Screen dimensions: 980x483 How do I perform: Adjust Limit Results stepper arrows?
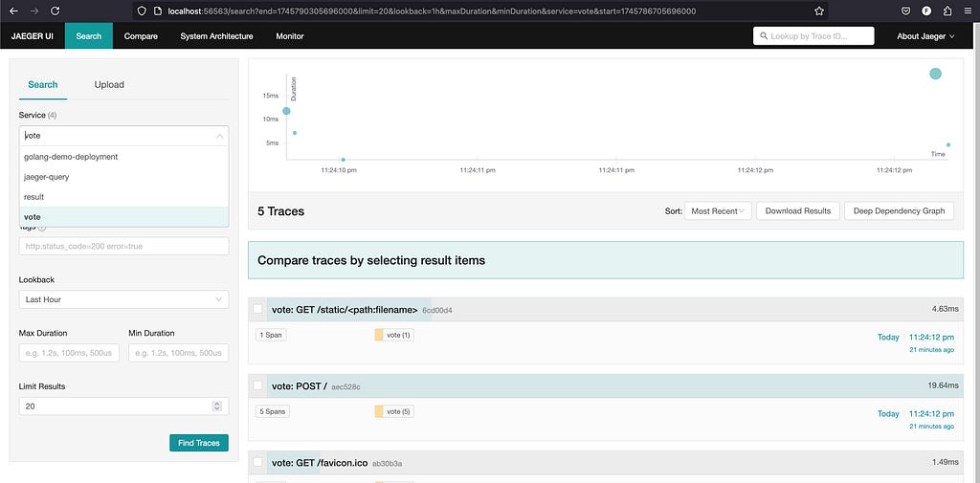217,406
